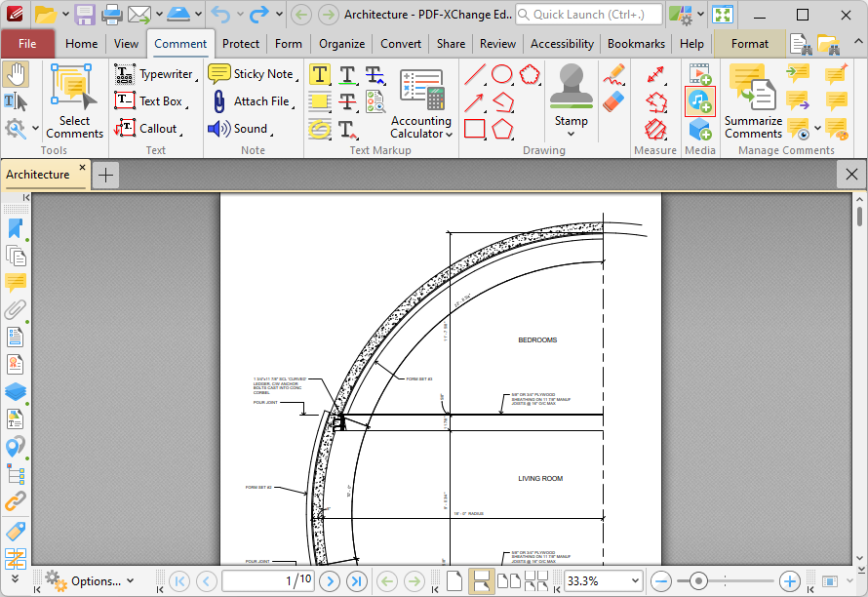This screenshot has height=597, width=868.
Task: Enable two pages facing layout
Action: coord(508,581)
